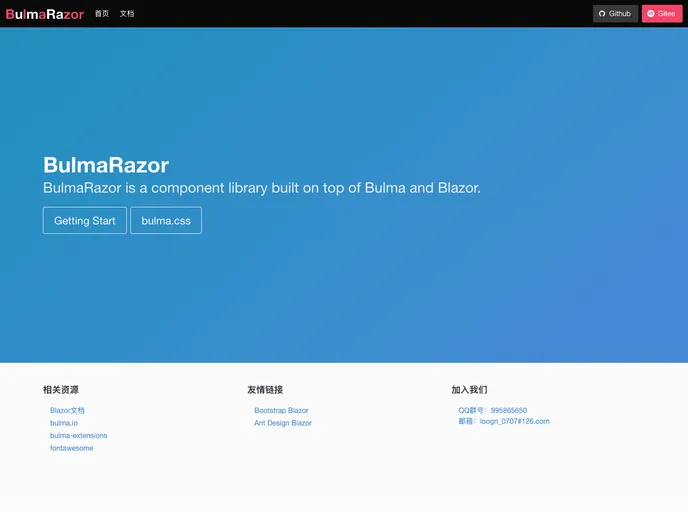Follow the fontawesome link
Viewport: 688px width, 512px height.
pyautogui.click(x=71, y=448)
